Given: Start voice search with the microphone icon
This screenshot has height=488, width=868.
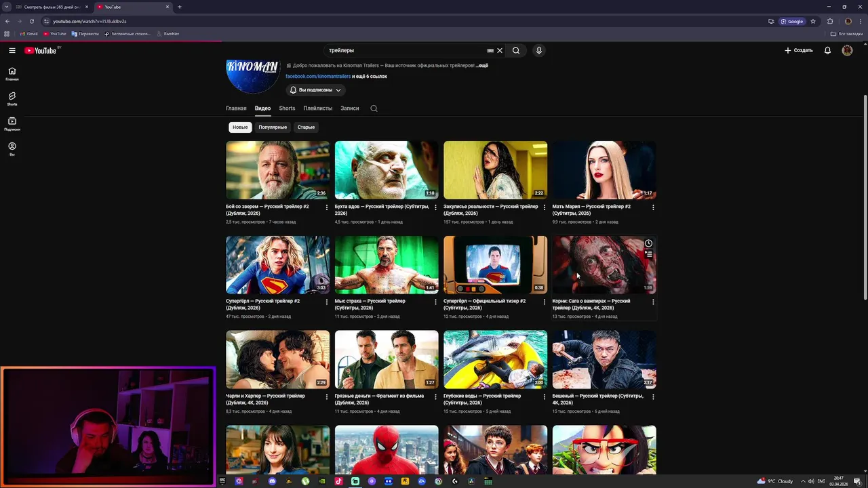Looking at the screenshot, I should (x=539, y=50).
